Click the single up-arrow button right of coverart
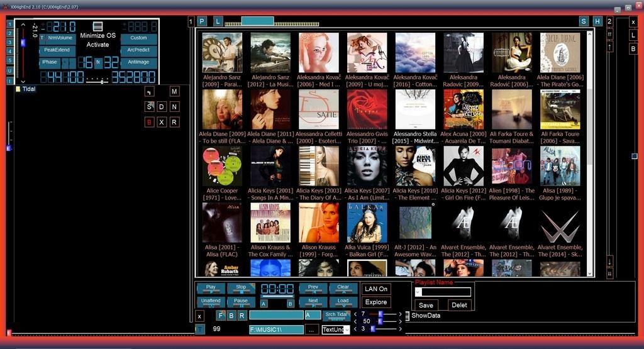Screen dimensions: 644x349 610,47
